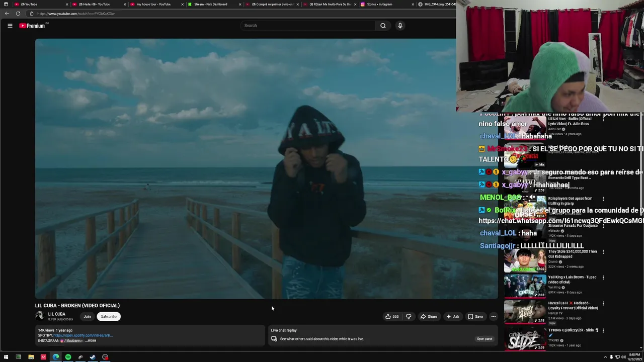
Task: Select the browser address bar URL
Action: click(75, 14)
